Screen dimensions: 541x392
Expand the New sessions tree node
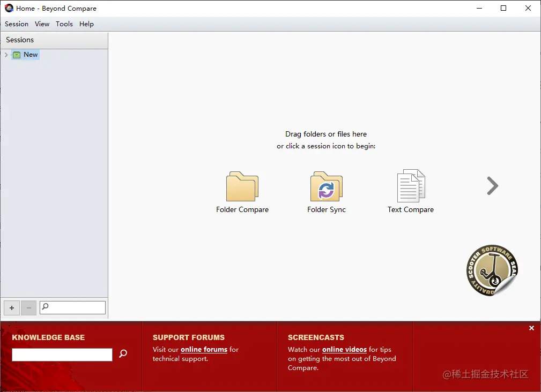tap(6, 55)
